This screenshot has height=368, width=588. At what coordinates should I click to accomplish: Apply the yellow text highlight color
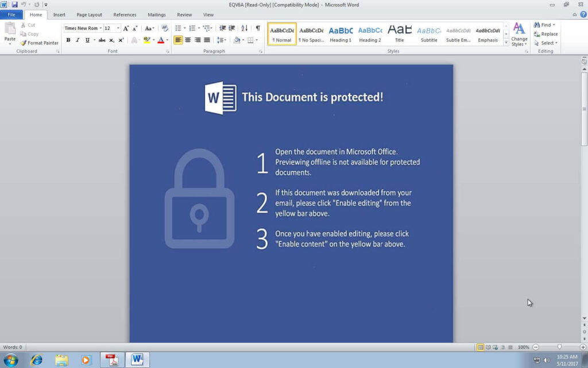pyautogui.click(x=146, y=40)
